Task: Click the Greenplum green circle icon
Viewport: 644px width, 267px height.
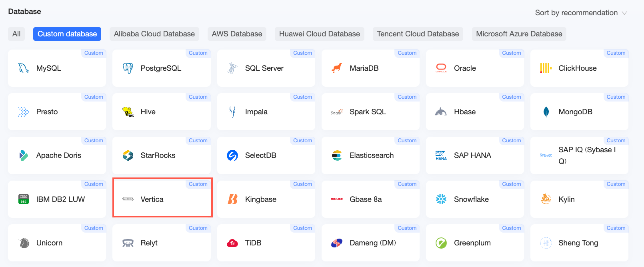Action: [x=441, y=243]
